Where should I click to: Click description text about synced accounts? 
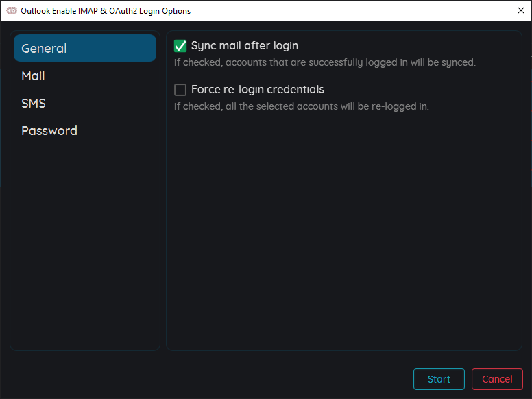[325, 62]
